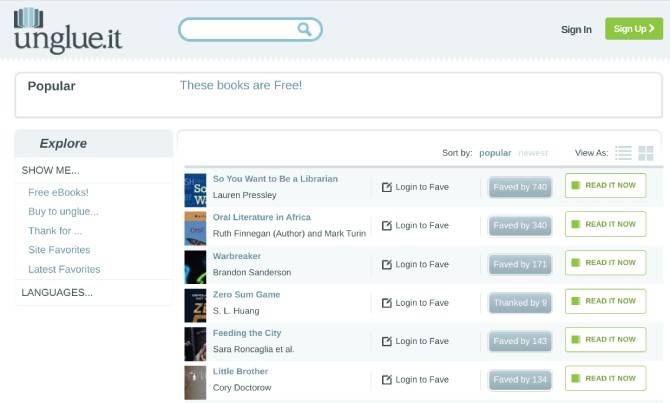
Task: Open the Warbreaker cover thumbnail
Action: coord(195,267)
